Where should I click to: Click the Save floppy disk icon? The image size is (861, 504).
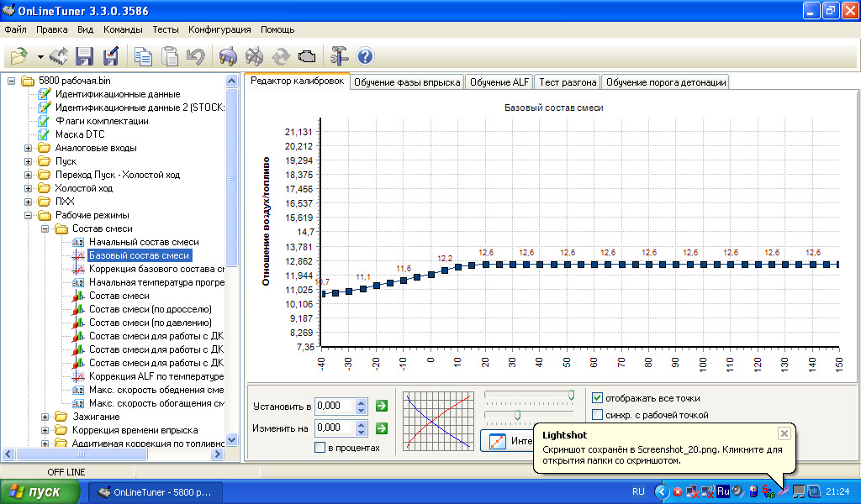click(84, 56)
